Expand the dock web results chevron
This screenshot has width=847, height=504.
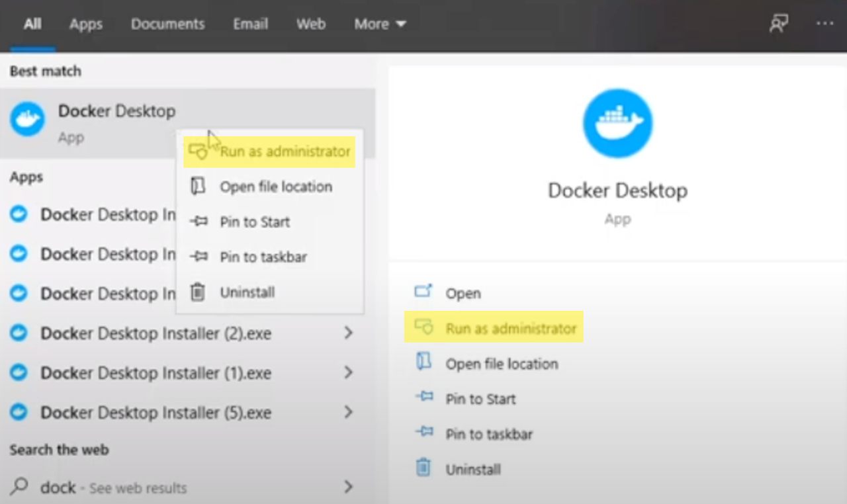click(348, 487)
